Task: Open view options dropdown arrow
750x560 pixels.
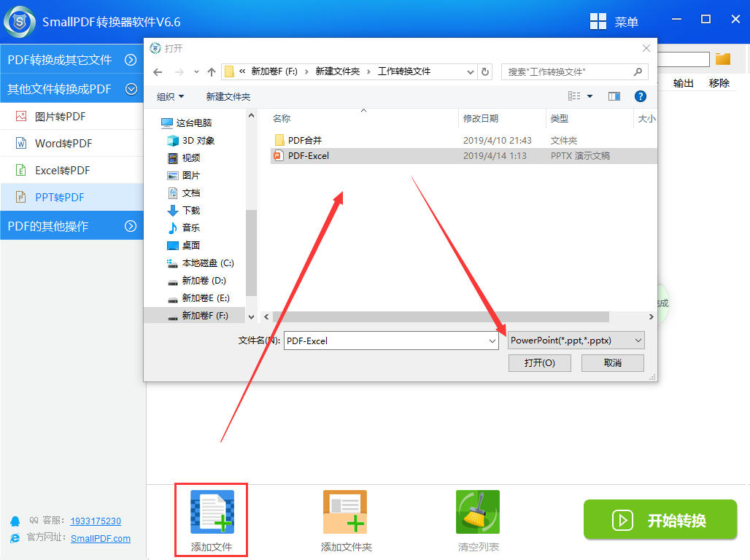Action: click(589, 96)
